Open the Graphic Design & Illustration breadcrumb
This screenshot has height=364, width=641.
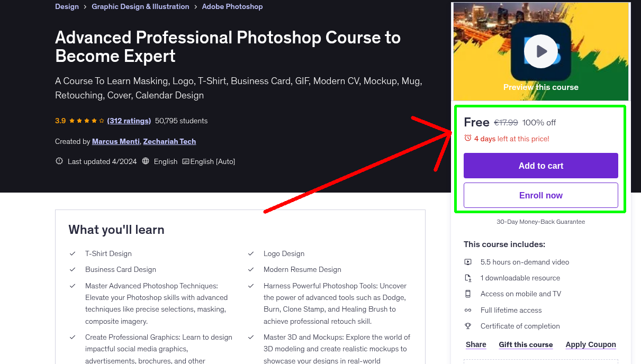point(140,6)
